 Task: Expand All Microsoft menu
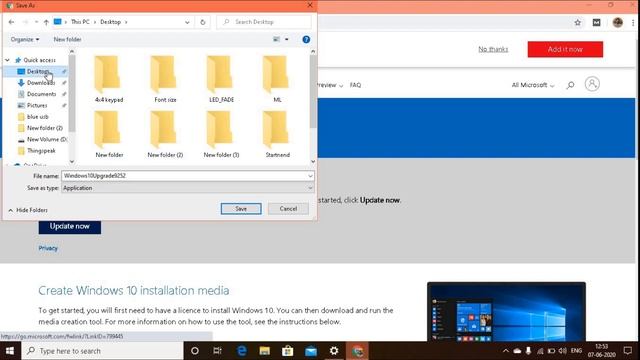(533, 85)
